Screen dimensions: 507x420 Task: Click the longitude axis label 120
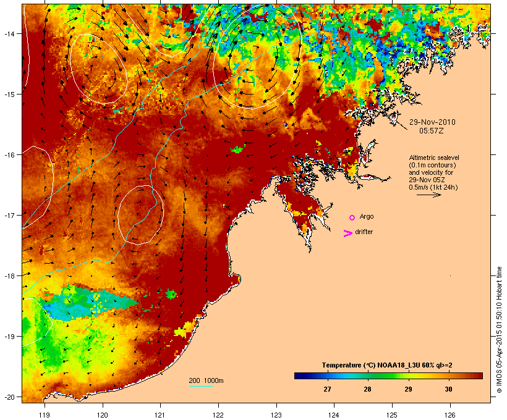click(x=103, y=415)
